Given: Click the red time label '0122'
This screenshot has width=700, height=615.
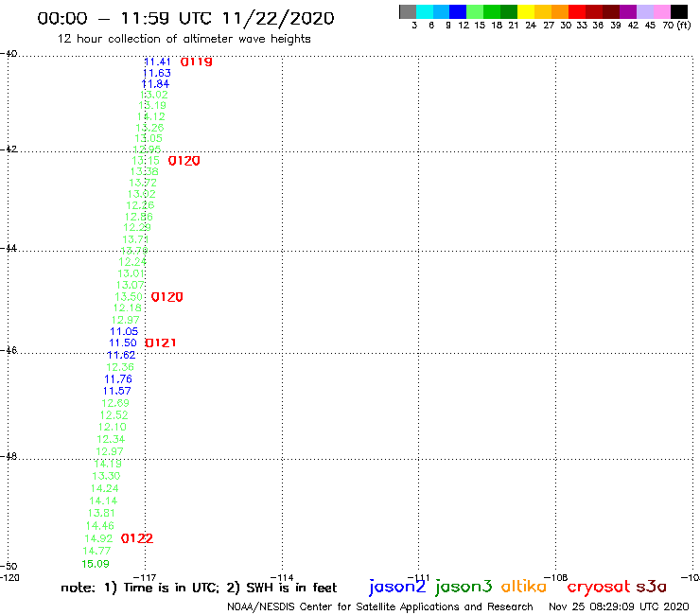Looking at the screenshot, I should pyautogui.click(x=136, y=538).
